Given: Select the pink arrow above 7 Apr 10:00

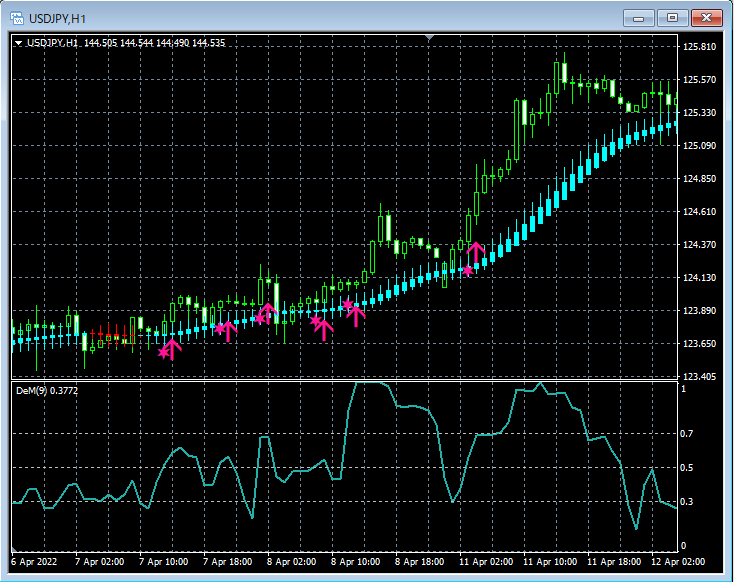Looking at the screenshot, I should [x=172, y=348].
